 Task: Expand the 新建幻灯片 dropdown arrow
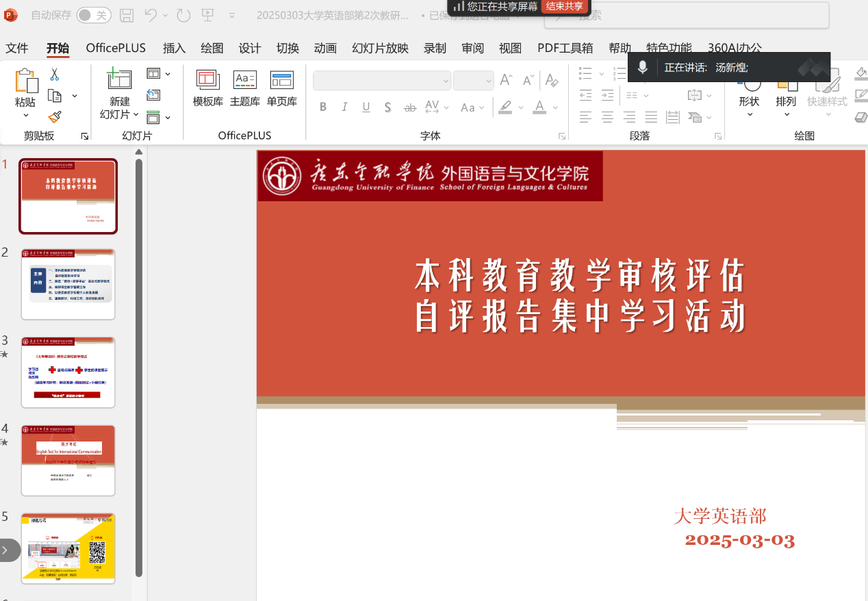click(x=136, y=114)
